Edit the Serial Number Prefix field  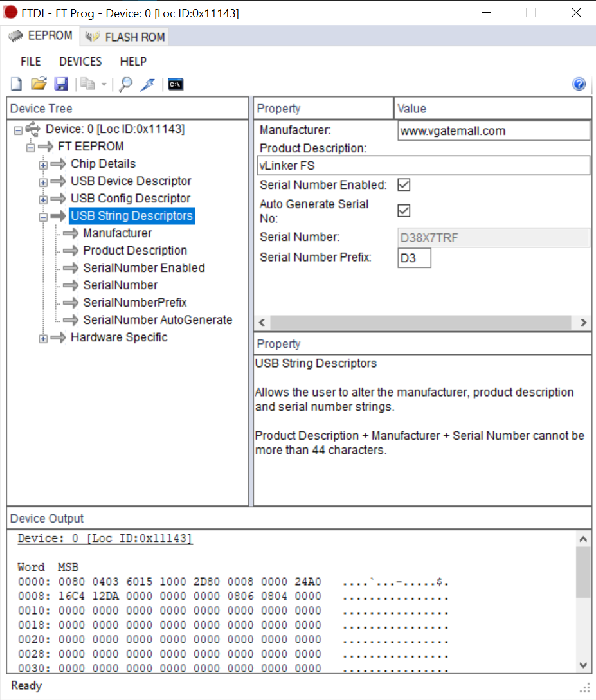(414, 257)
